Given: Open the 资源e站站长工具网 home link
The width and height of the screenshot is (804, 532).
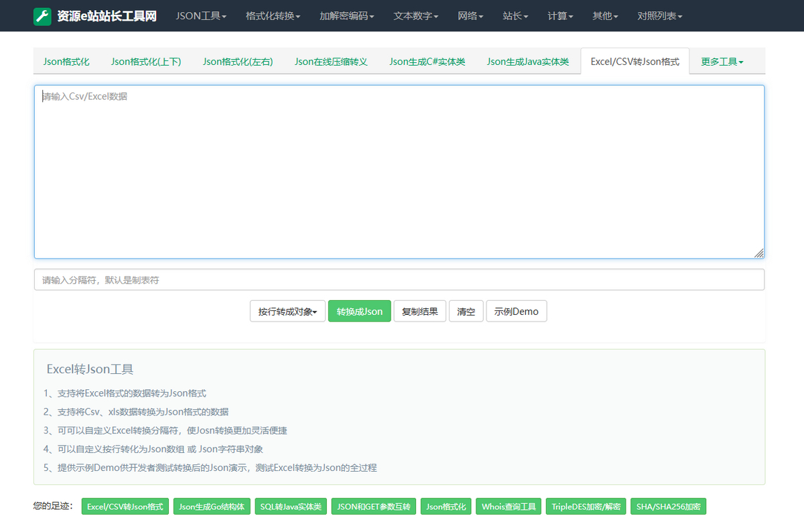Looking at the screenshot, I should (x=107, y=16).
